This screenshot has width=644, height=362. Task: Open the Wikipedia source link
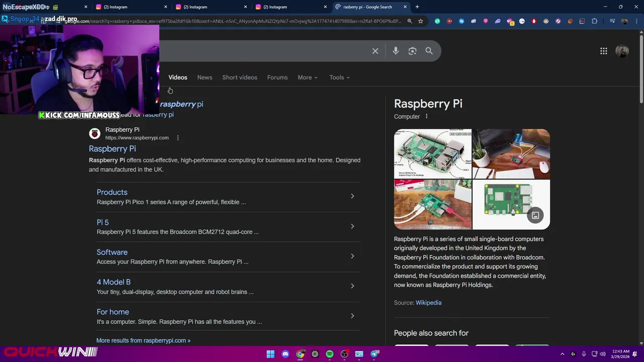429,303
